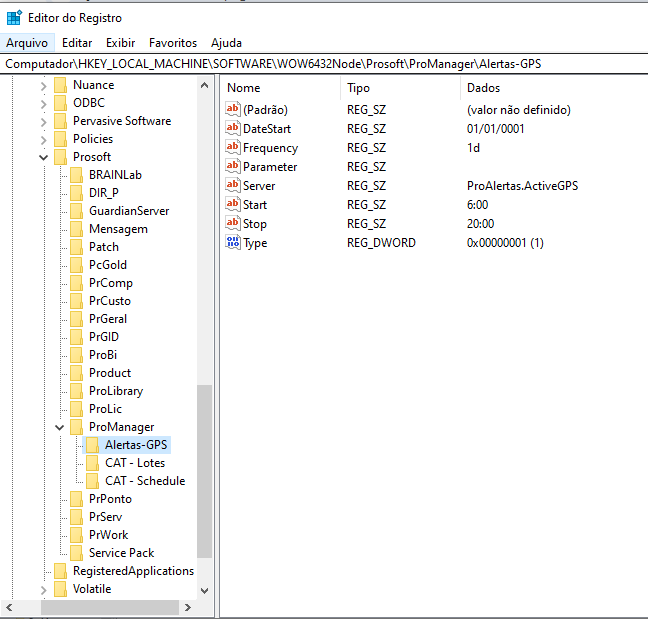Select the Patch folder icon
This screenshot has height=619, width=648.
(x=76, y=247)
